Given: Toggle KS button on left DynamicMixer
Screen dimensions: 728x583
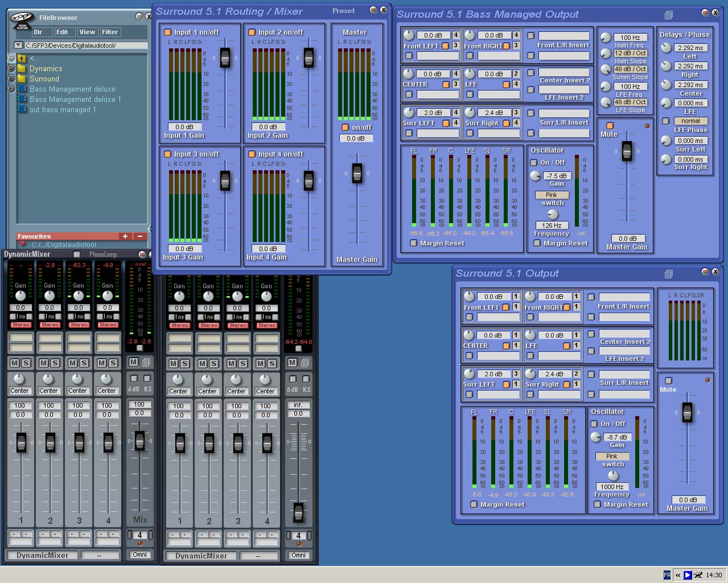Looking at the screenshot, I should [x=147, y=379].
